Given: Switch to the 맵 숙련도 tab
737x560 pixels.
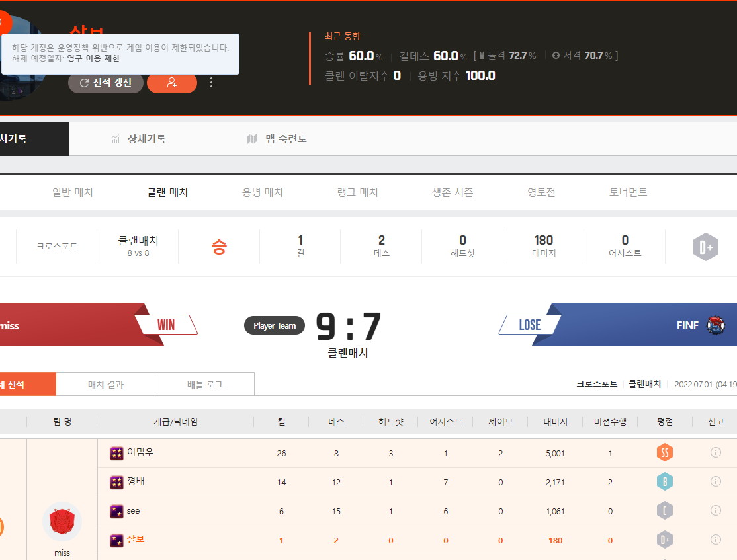Looking at the screenshot, I should coord(277,139).
